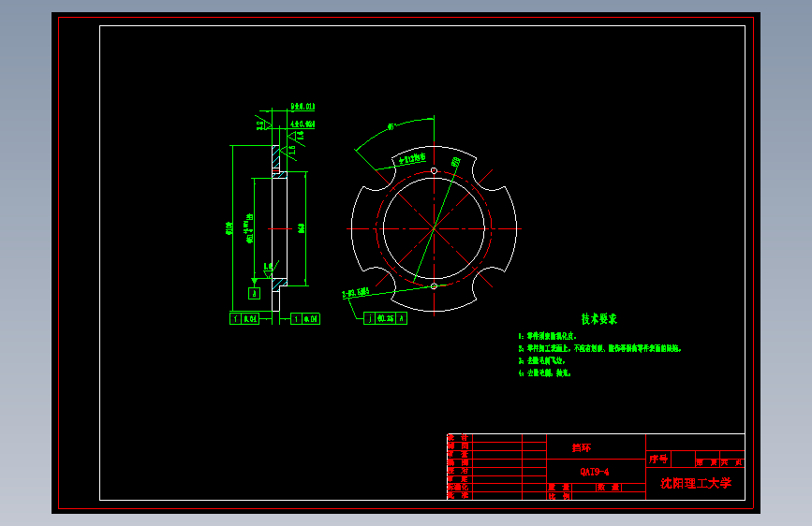Select the 45° angular dimension text
Image resolution: width=812 pixels, height=526 pixels.
click(x=391, y=126)
